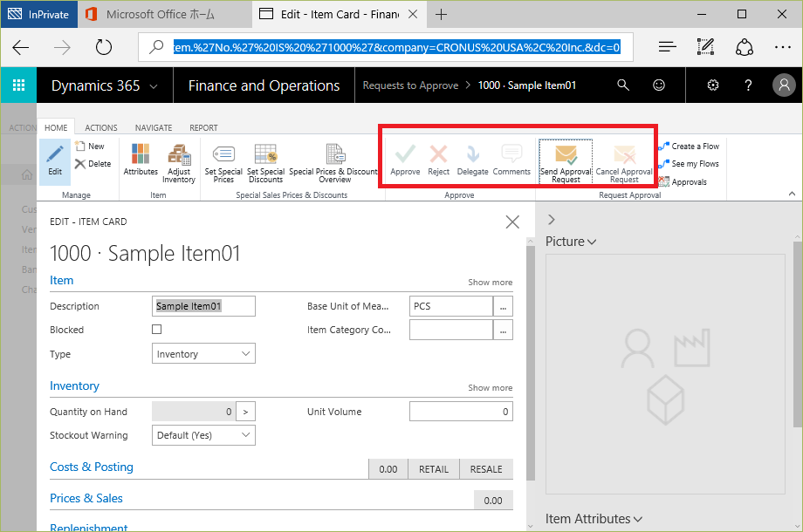Delegate the approval request
The width and height of the screenshot is (803, 532).
[472, 160]
